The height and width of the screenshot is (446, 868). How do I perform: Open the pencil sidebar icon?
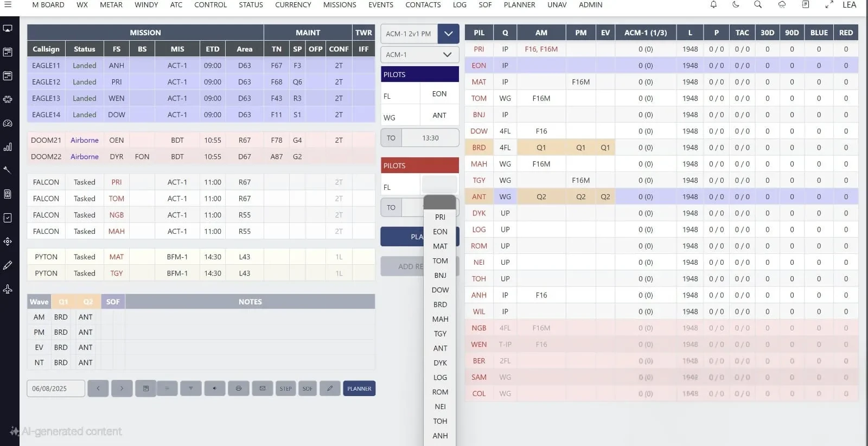8,265
